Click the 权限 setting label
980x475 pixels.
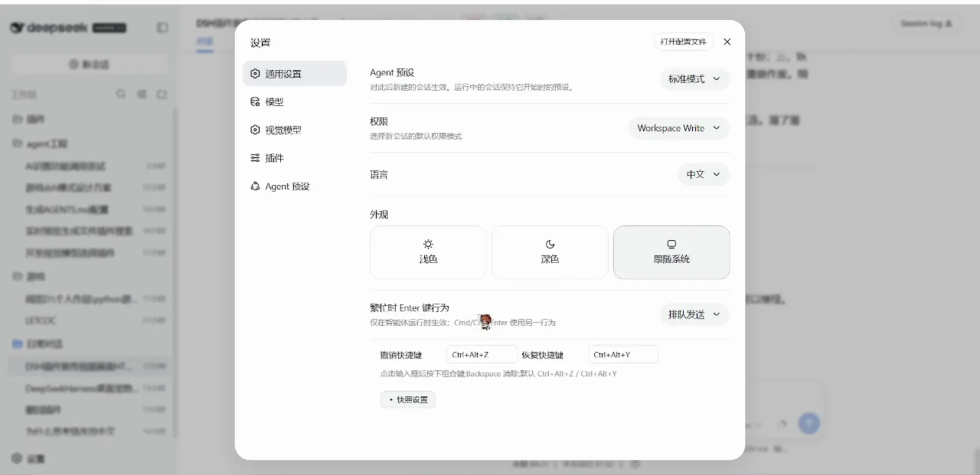point(379,121)
